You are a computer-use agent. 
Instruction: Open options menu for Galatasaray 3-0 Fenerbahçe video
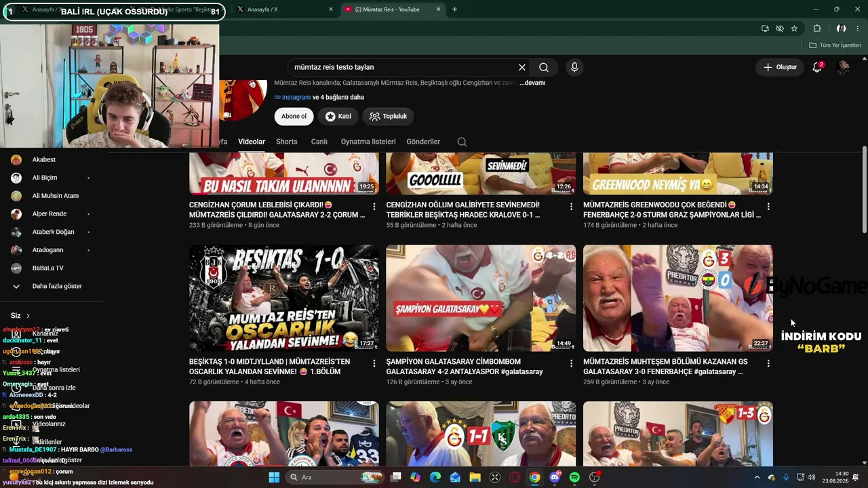(x=768, y=363)
